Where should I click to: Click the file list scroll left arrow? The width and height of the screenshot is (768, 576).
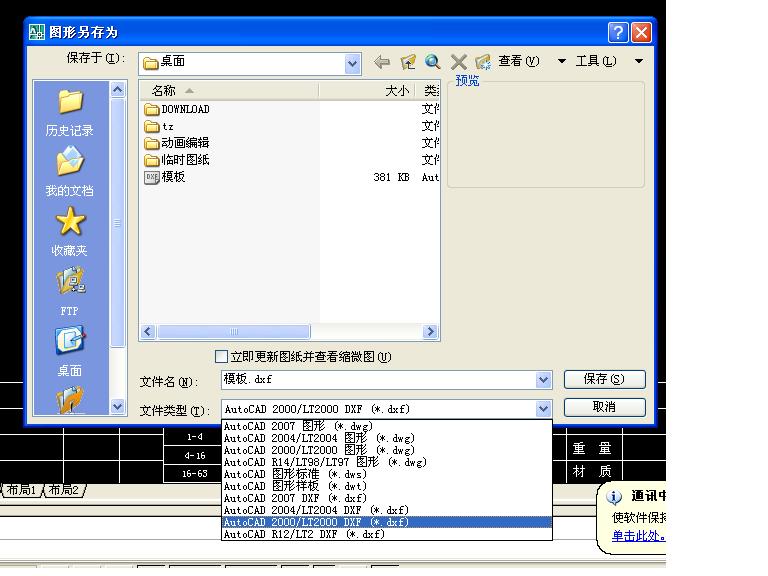pyautogui.click(x=148, y=332)
